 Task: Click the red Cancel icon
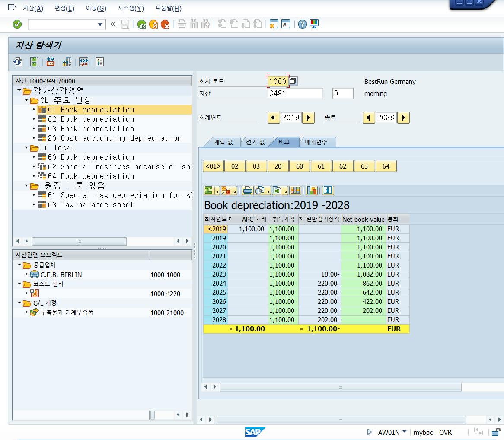pos(165,24)
